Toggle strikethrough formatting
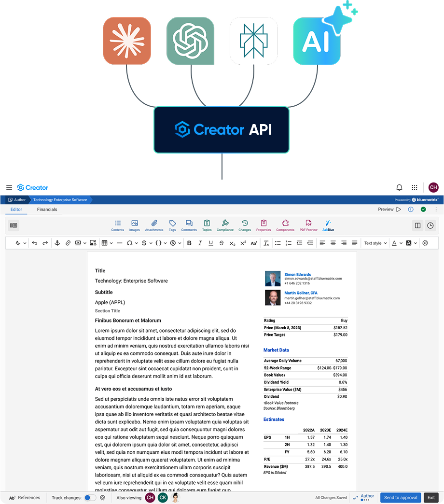 pyautogui.click(x=222, y=243)
